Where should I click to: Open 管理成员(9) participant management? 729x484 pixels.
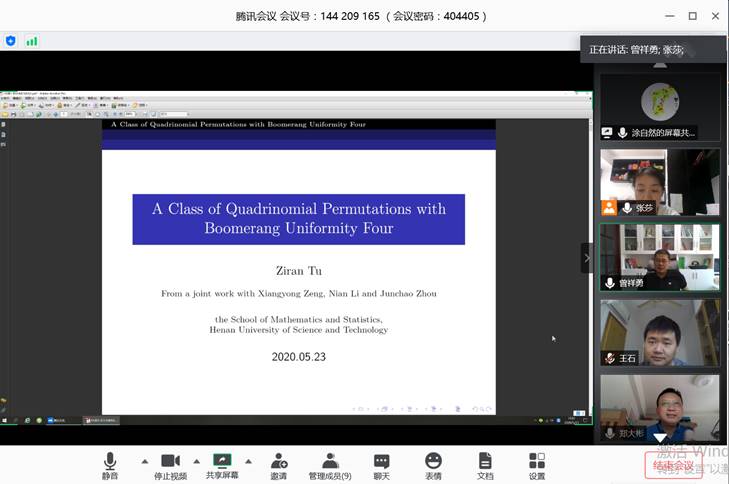329,464
